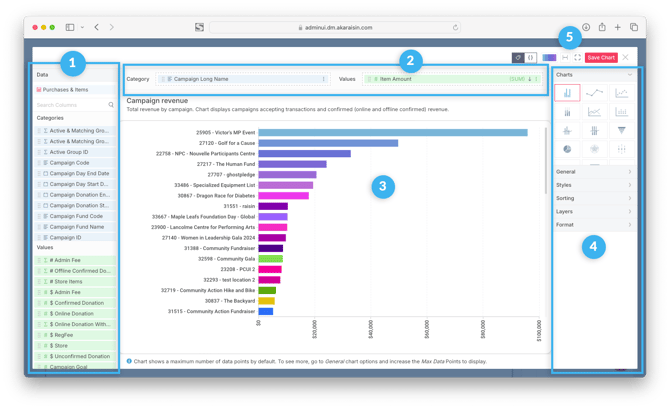The width and height of the screenshot is (670, 409).
Task: Open a new Safari tab with plus icon
Action: pyautogui.click(x=617, y=27)
